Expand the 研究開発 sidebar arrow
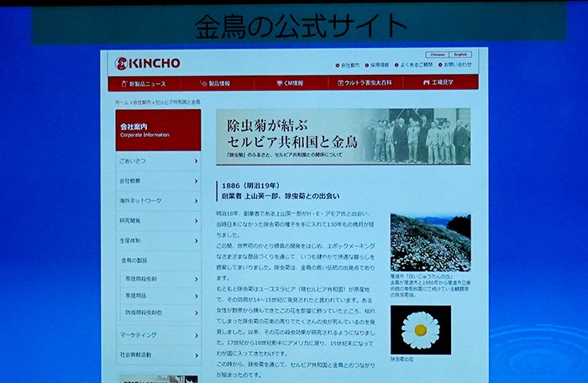The height and width of the screenshot is (383, 588). 196,221
